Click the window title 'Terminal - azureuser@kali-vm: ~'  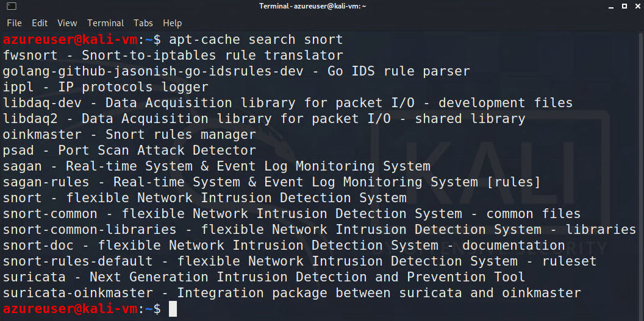(322, 6)
